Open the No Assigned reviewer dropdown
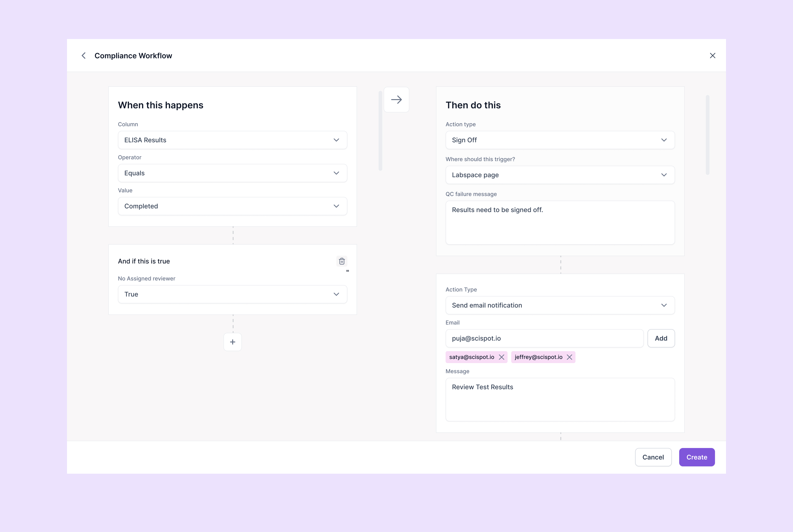 click(232, 294)
